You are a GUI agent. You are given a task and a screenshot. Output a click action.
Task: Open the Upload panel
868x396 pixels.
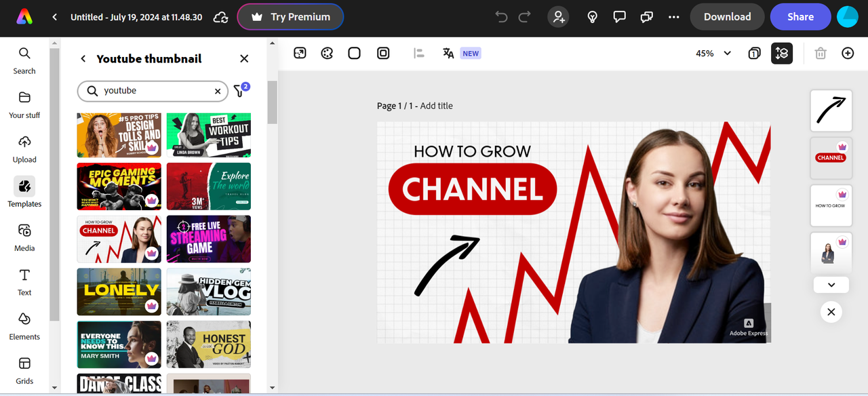[24, 149]
